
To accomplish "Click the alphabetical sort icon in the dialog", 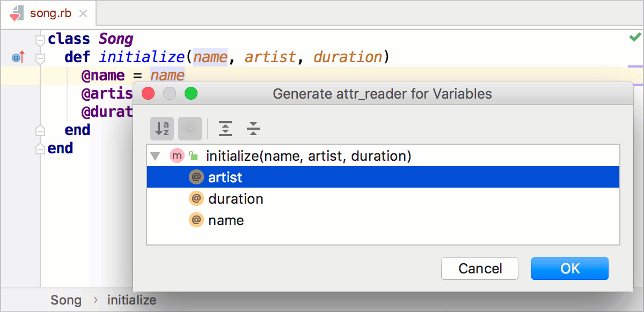I will (x=162, y=129).
